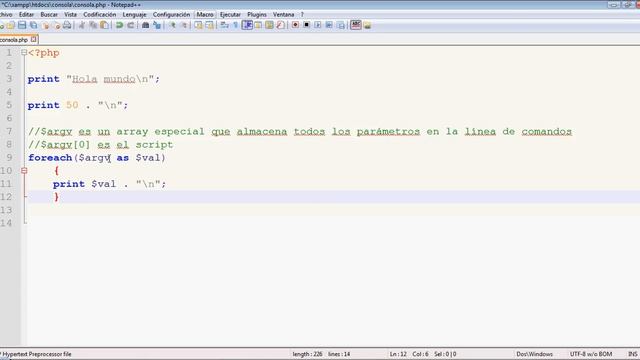The height and width of the screenshot is (360, 640).
Task: Click the number 50 on line 5
Action: [x=72, y=105]
